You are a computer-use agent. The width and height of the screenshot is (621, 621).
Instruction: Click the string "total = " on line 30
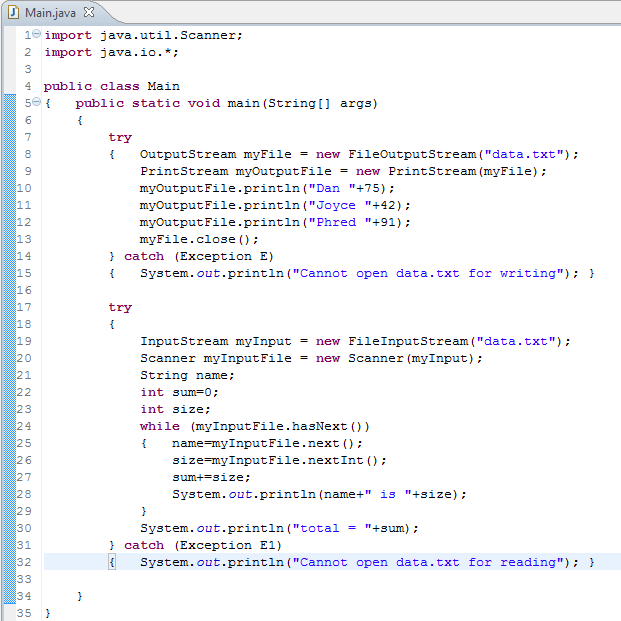click(332, 528)
